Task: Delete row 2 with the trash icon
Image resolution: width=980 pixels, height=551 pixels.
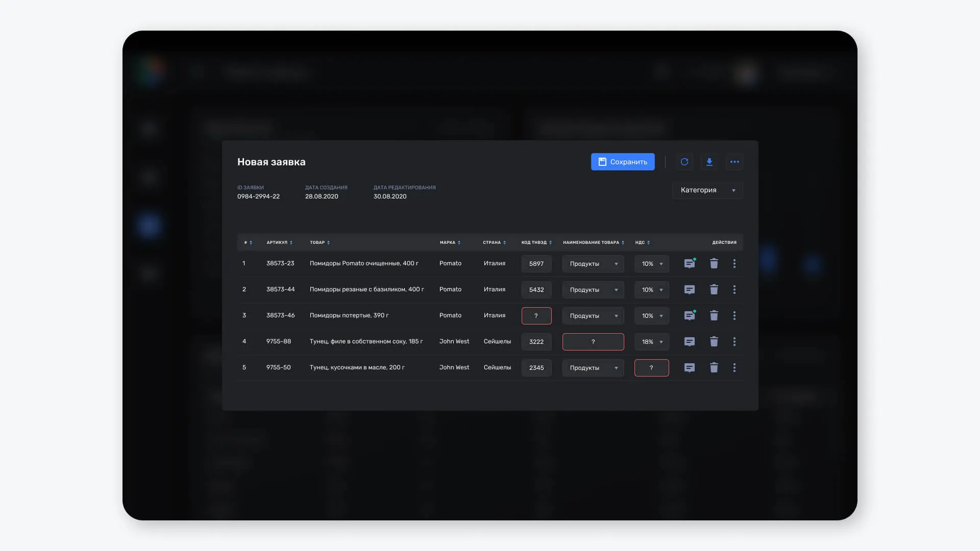Action: pyautogui.click(x=714, y=289)
